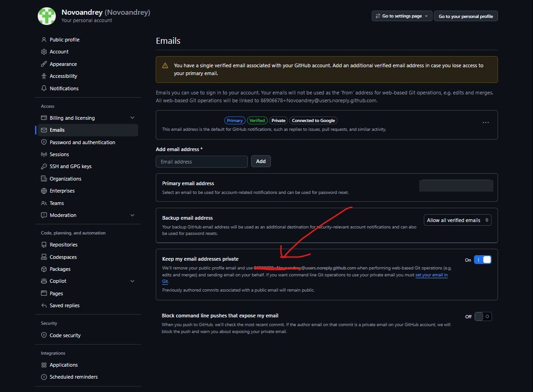Click the Account gear icon

pyautogui.click(x=44, y=52)
